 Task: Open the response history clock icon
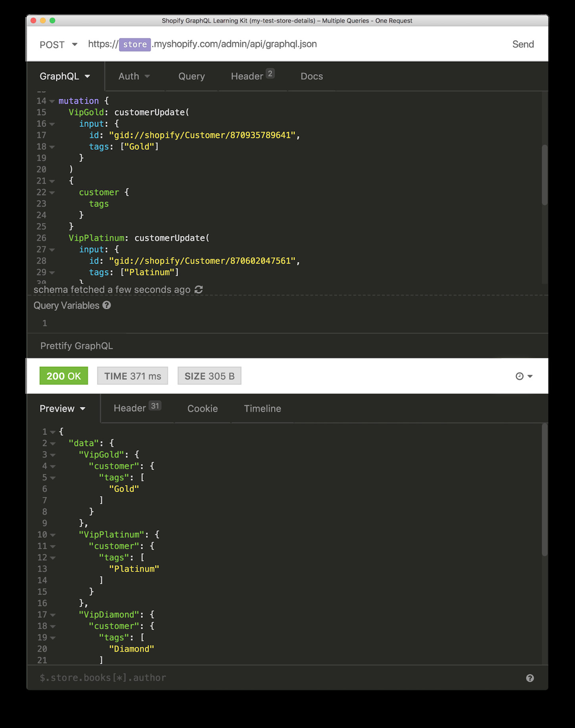pyautogui.click(x=519, y=376)
